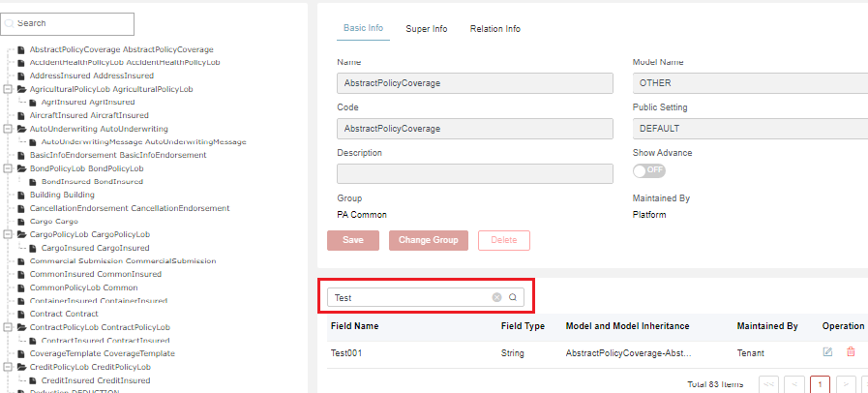
Task: Open the Model Name dropdown showing OTHER
Action: point(750,83)
